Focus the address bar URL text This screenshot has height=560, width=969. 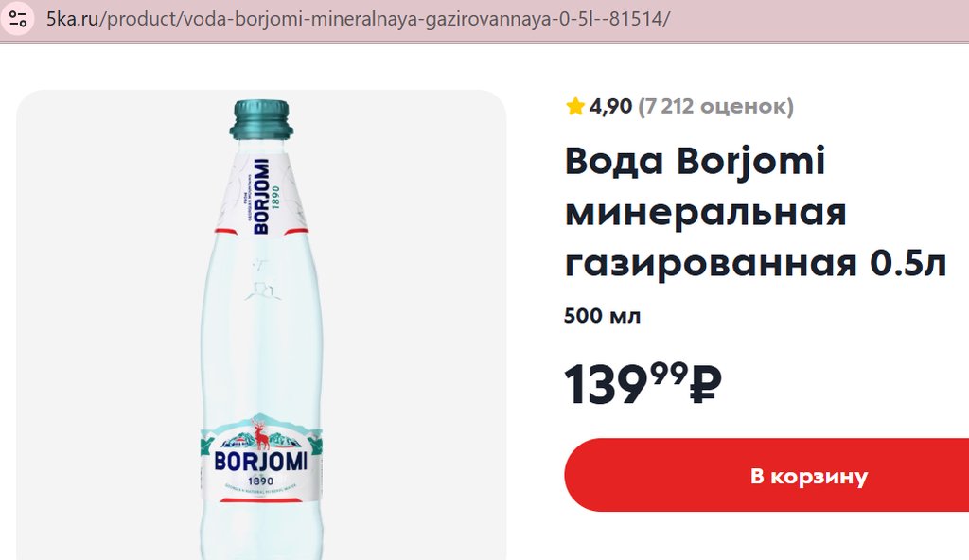(x=359, y=19)
